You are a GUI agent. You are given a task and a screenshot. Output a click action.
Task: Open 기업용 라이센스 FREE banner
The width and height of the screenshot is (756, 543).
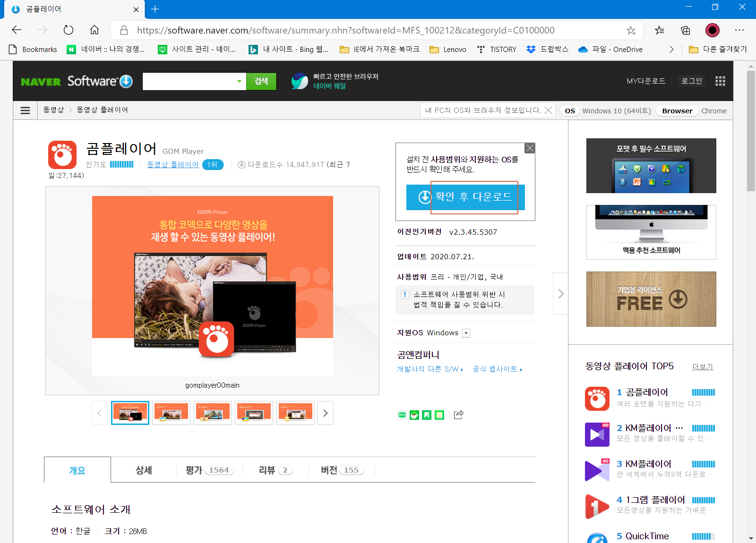(651, 299)
